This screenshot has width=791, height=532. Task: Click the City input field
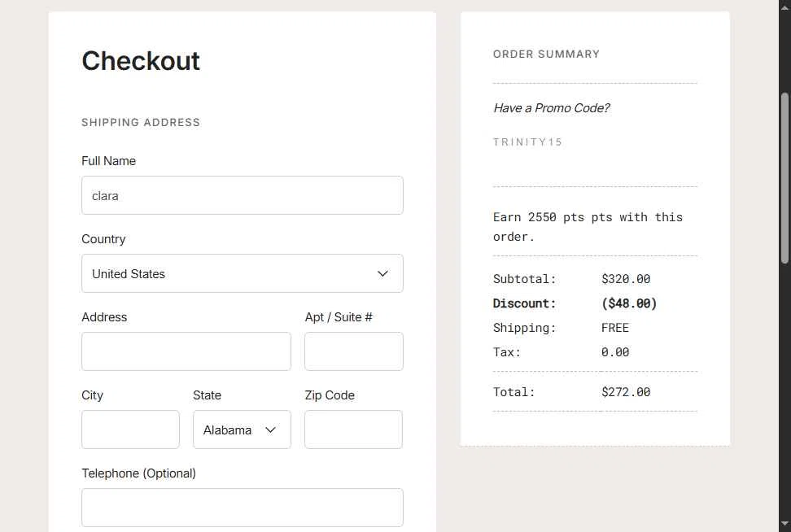click(x=130, y=430)
